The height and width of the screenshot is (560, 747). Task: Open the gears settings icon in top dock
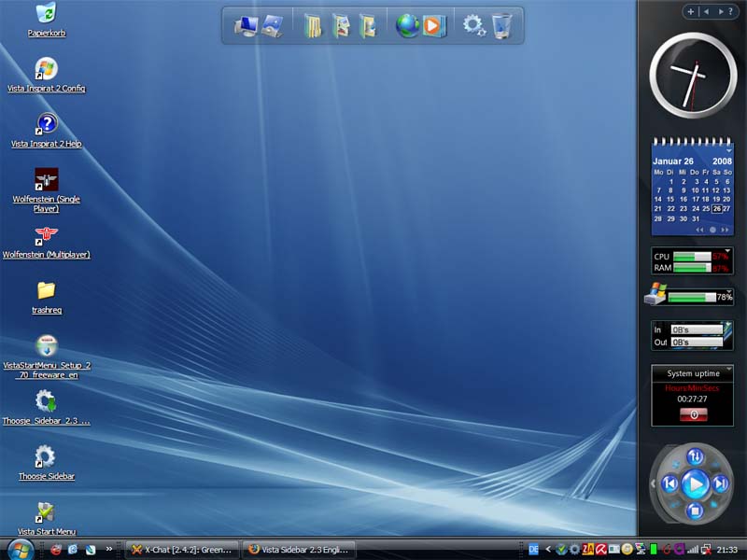[x=474, y=26]
